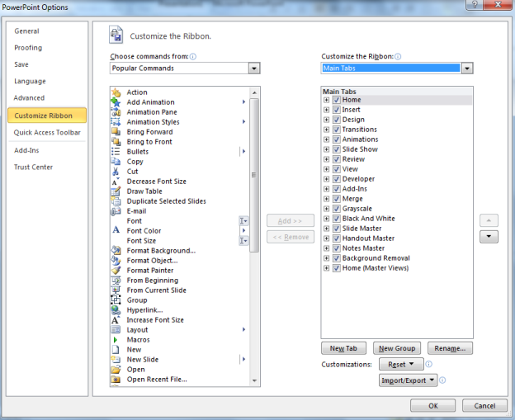The width and height of the screenshot is (515, 420).
Task: Expand the Slide Master tree node
Action: coord(326,229)
